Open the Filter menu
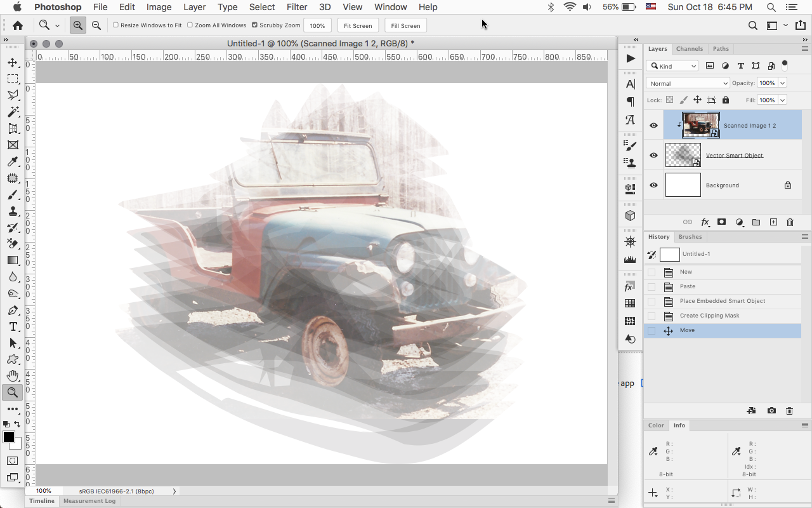 pos(296,7)
